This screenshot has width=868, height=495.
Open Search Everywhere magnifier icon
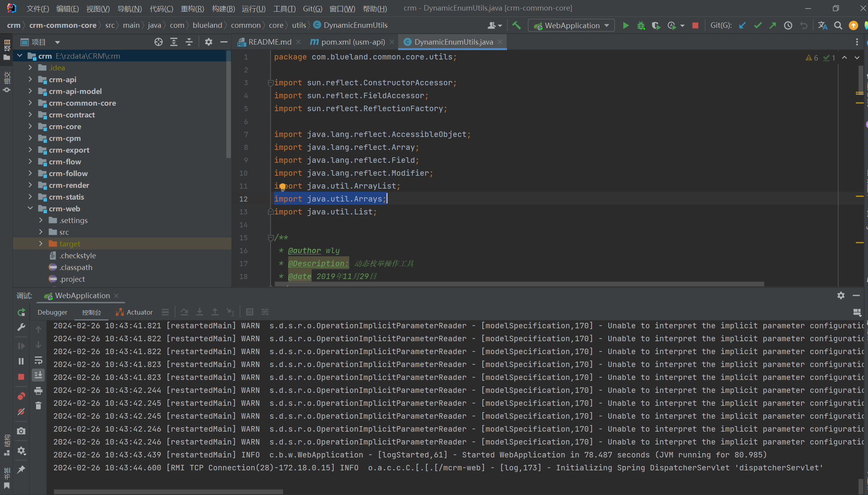pyautogui.click(x=838, y=25)
